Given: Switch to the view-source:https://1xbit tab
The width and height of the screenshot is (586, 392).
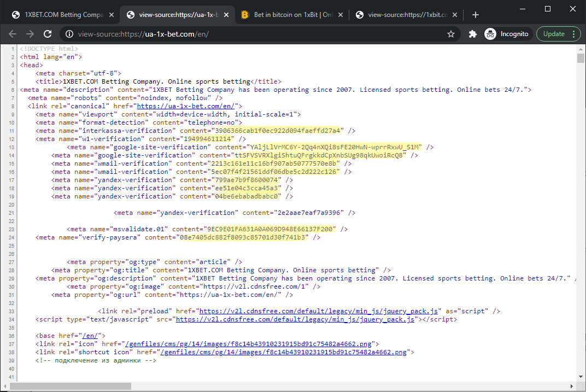Looking at the screenshot, I should coord(407,15).
